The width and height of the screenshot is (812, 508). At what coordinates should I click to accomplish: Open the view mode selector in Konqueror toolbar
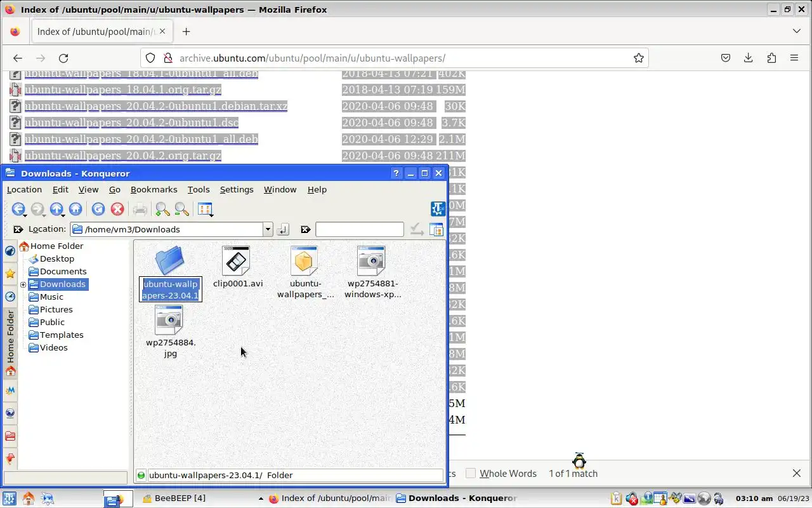coord(205,209)
